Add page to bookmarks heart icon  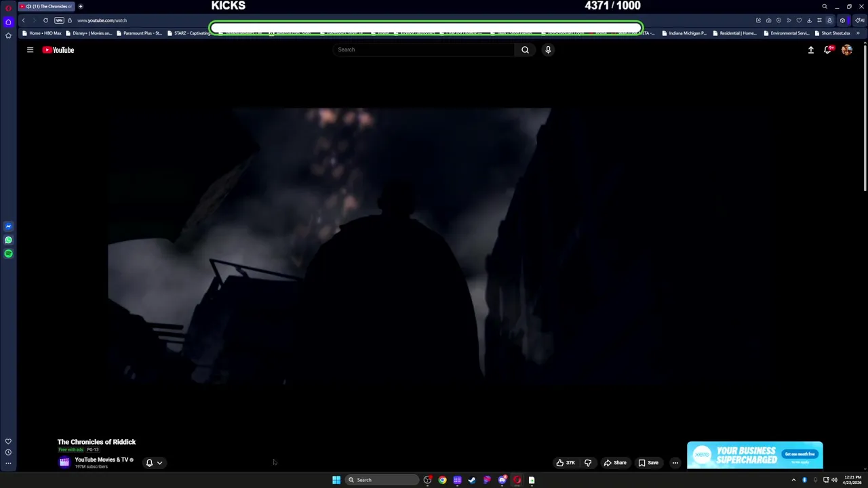pyautogui.click(x=799, y=20)
